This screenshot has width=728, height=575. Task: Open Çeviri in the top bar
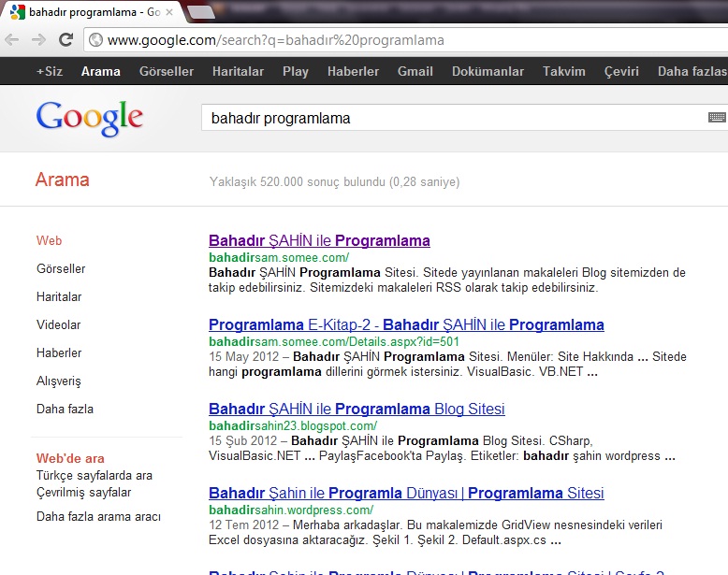pos(621,71)
